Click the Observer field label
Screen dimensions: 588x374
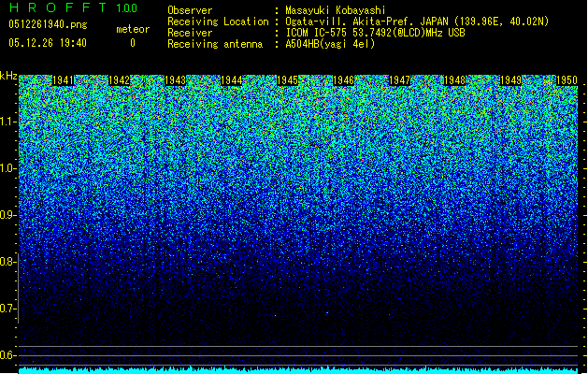190,10
